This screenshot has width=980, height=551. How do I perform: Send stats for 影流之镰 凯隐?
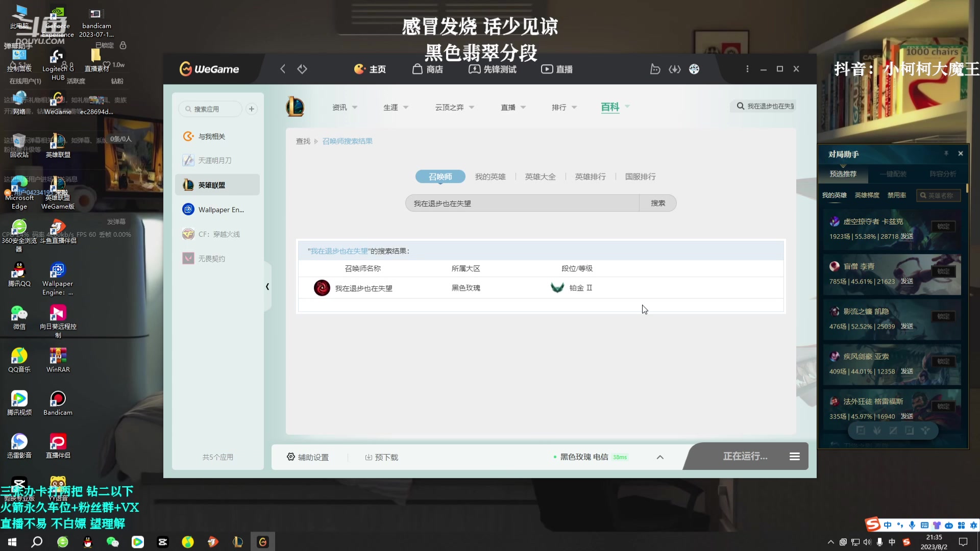point(906,326)
